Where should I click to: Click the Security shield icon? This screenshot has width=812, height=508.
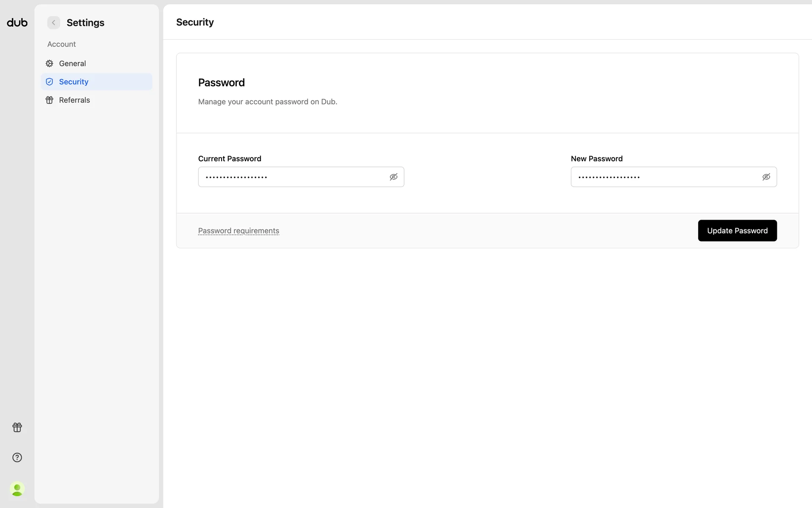pyautogui.click(x=49, y=82)
